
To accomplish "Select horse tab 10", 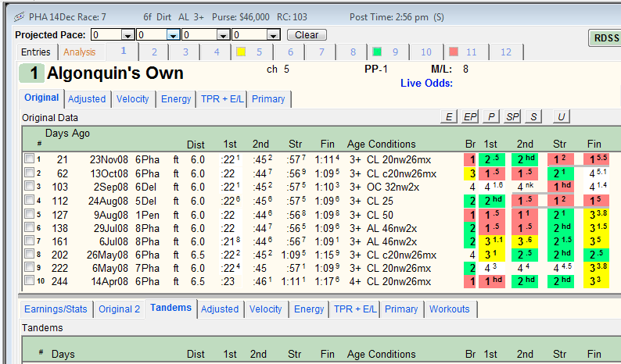I will click(x=425, y=52).
